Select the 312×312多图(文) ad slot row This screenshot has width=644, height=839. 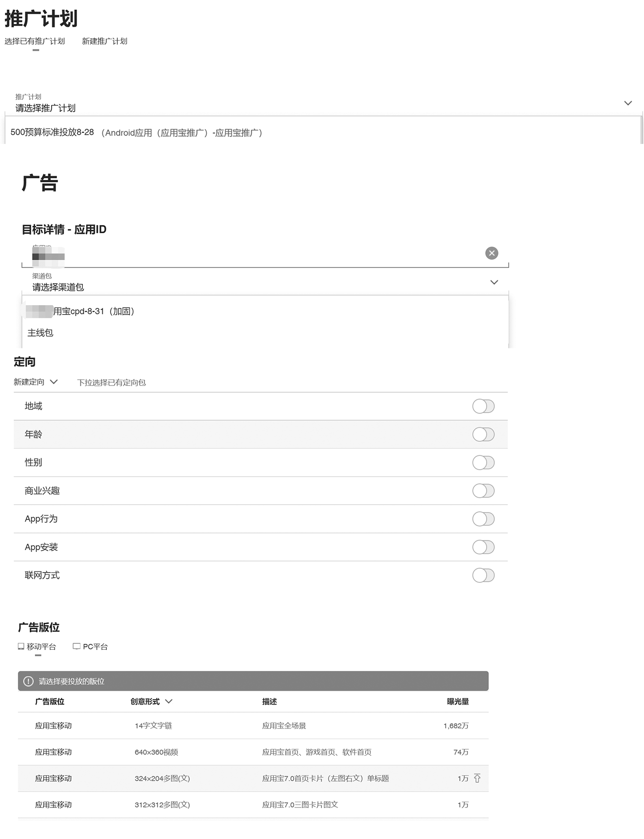253,805
